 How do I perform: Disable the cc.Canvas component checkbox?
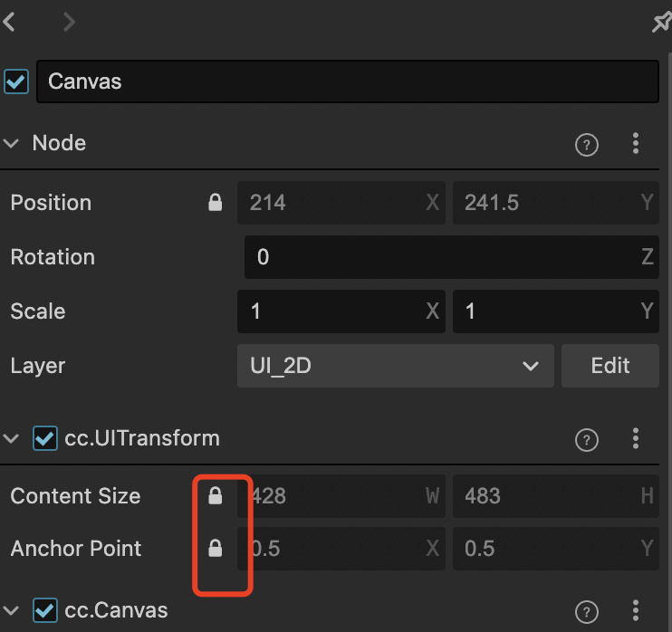(x=45, y=610)
